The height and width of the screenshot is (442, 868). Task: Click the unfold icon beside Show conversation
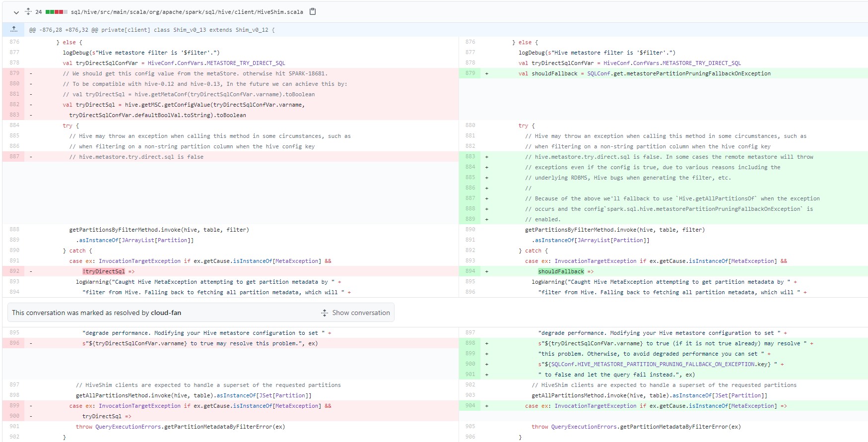[x=325, y=313]
